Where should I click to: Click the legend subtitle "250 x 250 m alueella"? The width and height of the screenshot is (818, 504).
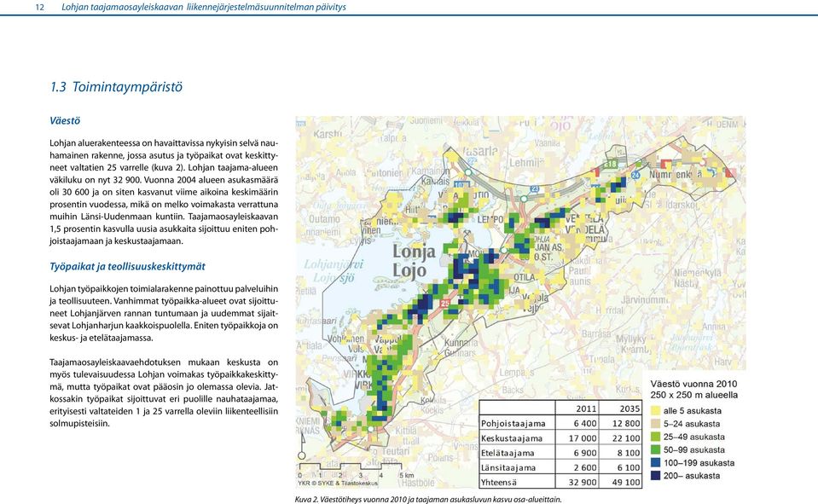click(693, 396)
